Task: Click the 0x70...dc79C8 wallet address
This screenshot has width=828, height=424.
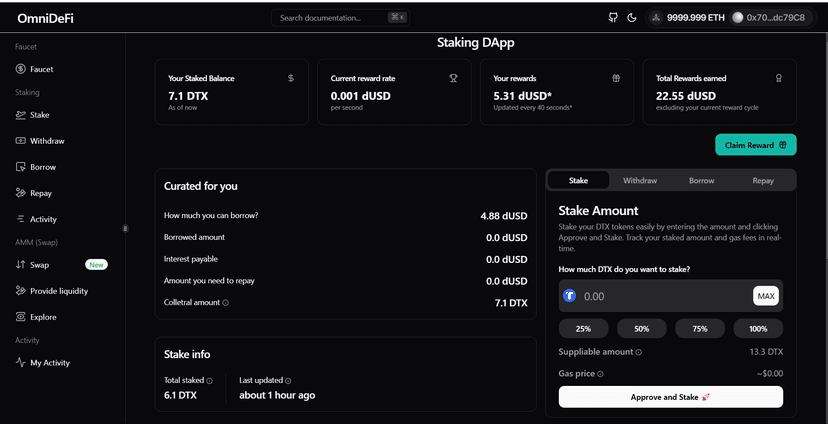Action: pyautogui.click(x=775, y=17)
